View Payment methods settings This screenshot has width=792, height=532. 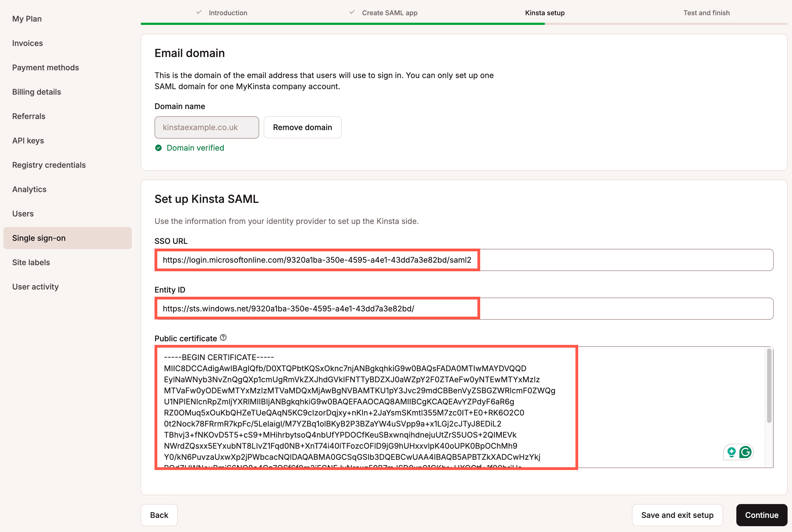click(45, 68)
